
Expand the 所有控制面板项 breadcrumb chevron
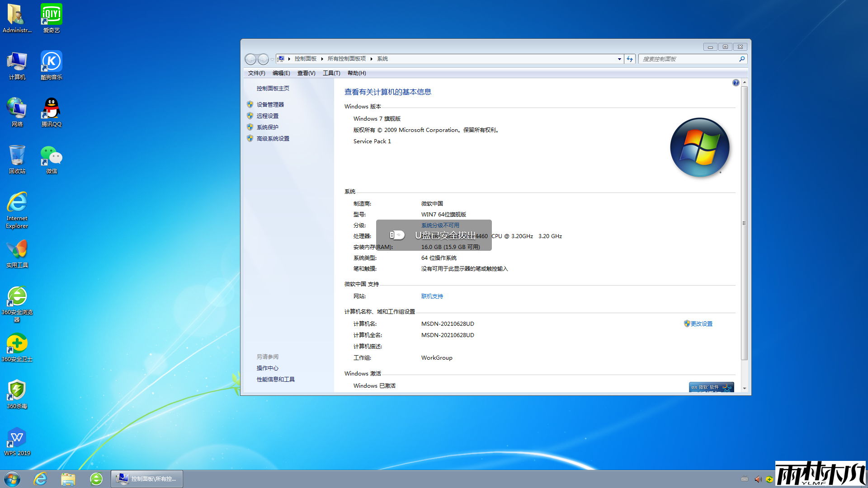point(371,59)
